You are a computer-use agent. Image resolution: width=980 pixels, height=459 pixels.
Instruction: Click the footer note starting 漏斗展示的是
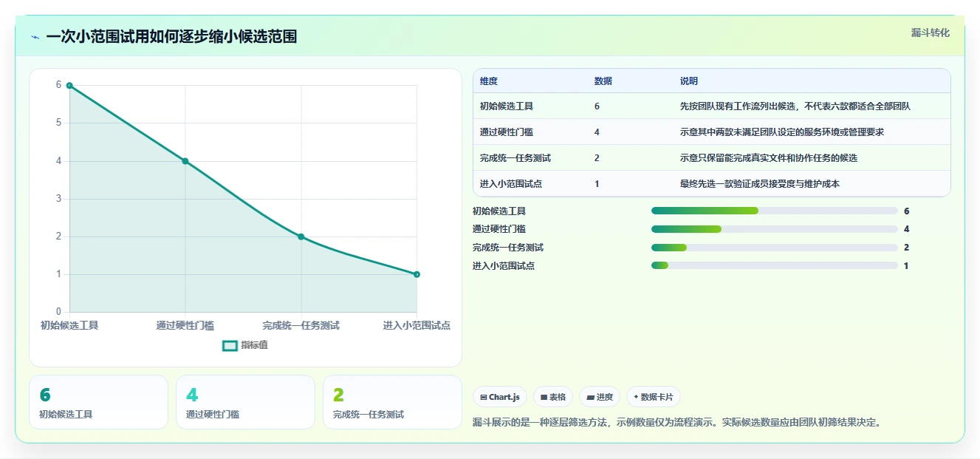coord(677,424)
